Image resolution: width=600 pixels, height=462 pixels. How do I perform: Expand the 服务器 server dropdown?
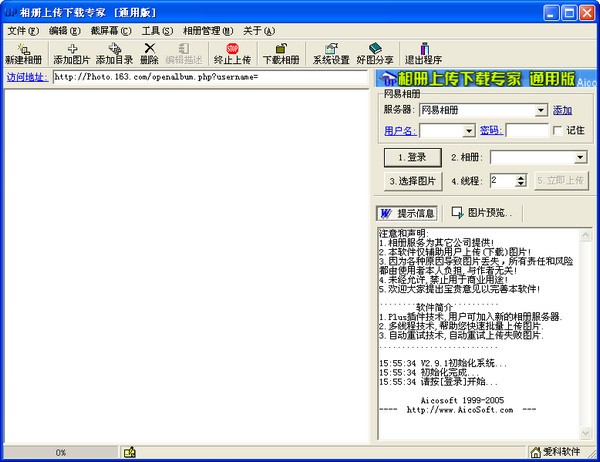(x=540, y=110)
